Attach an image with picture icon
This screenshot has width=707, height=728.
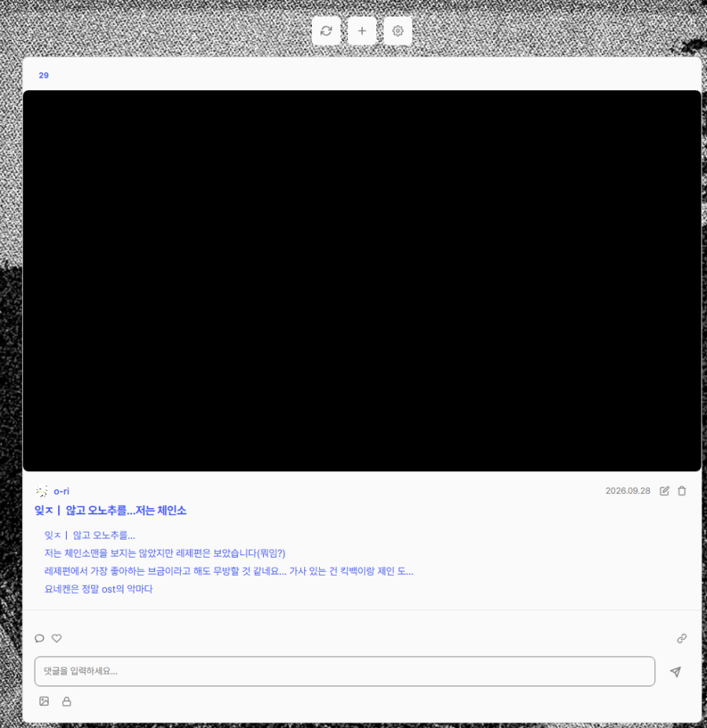[x=44, y=701]
